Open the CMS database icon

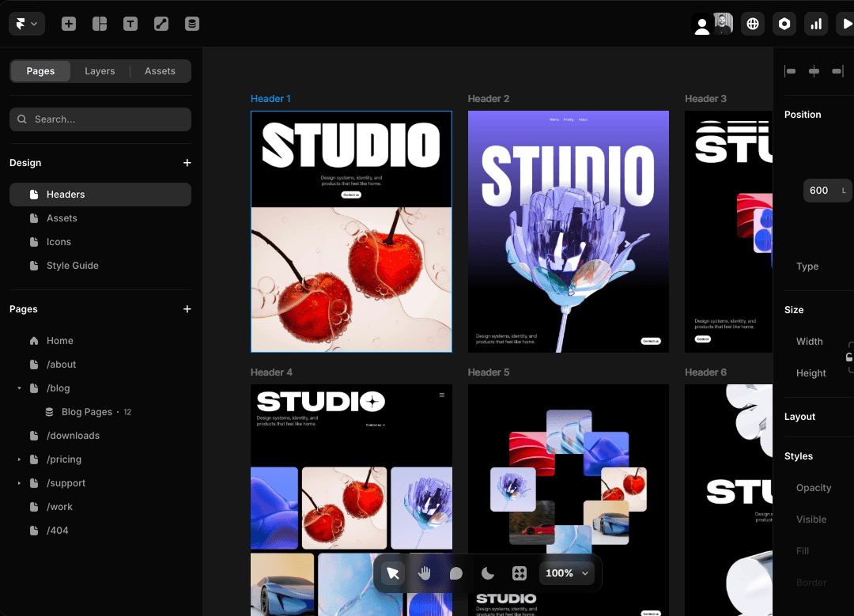[x=192, y=24]
